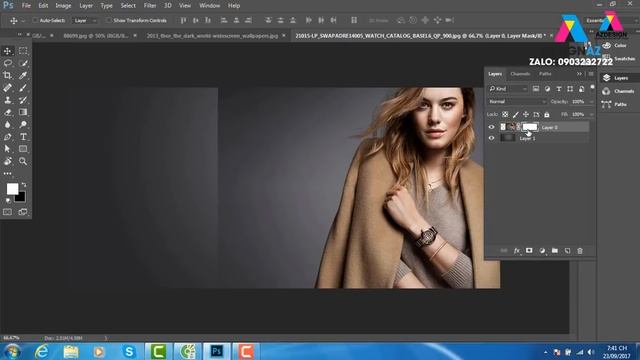640x360 pixels.
Task: Select the Clone Stamp tool
Action: (x=7, y=100)
